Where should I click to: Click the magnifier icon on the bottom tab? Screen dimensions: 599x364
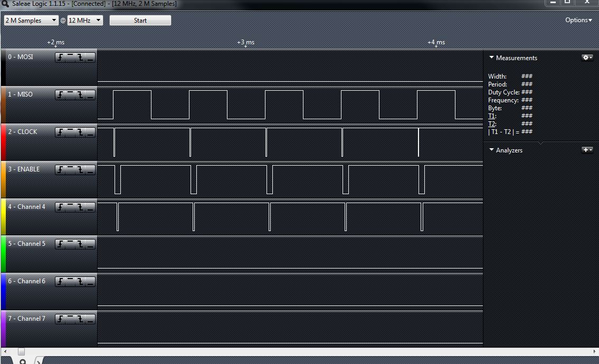[x=23, y=361]
